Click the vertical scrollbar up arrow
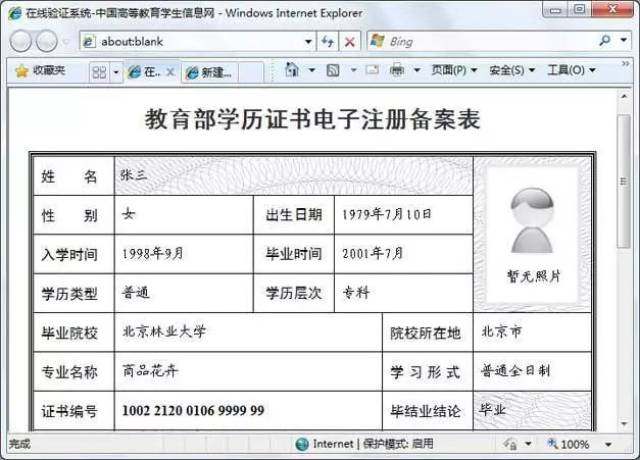Image resolution: width=640 pixels, height=460 pixels. pos(624,96)
